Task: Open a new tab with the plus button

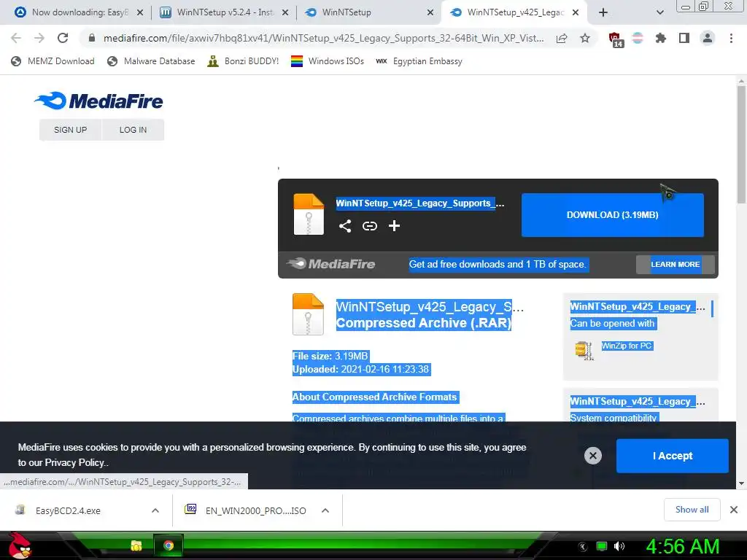Action: point(603,12)
